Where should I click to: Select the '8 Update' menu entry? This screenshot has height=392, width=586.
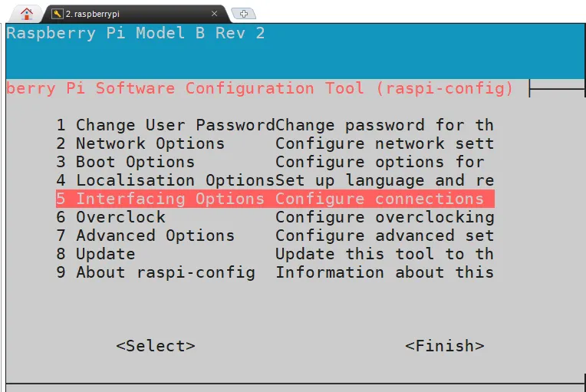point(95,254)
